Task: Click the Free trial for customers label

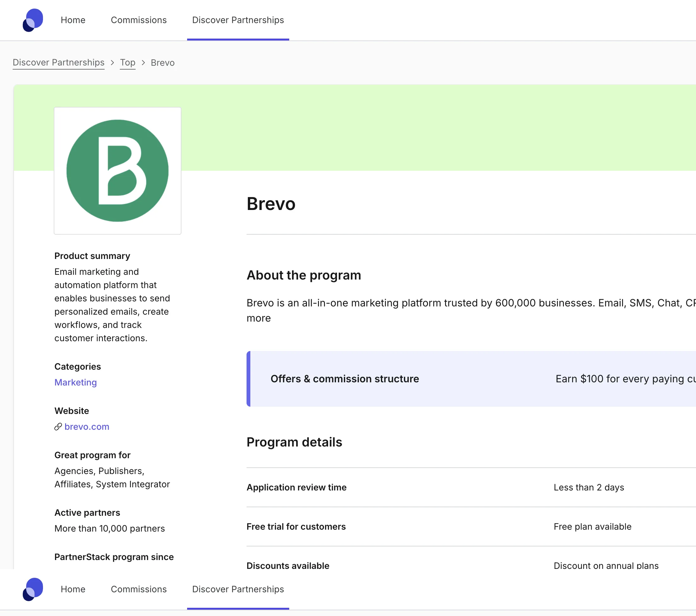Action: 296,527
